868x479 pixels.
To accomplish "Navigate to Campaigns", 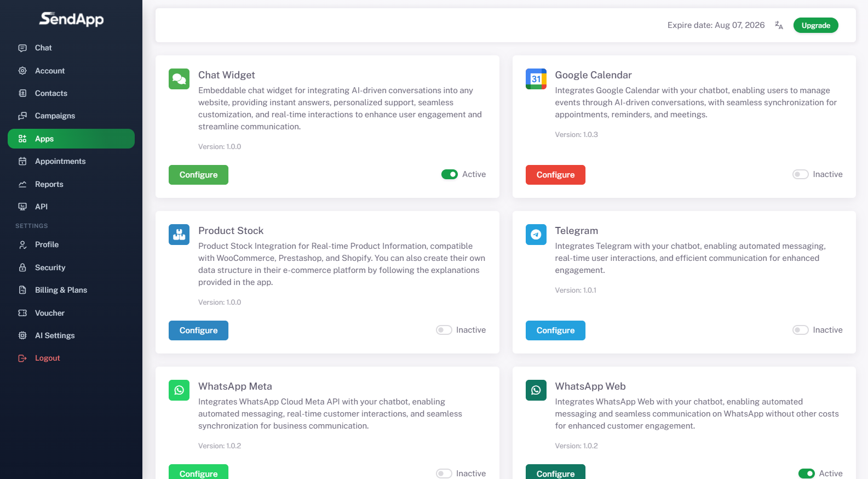I will point(71,116).
